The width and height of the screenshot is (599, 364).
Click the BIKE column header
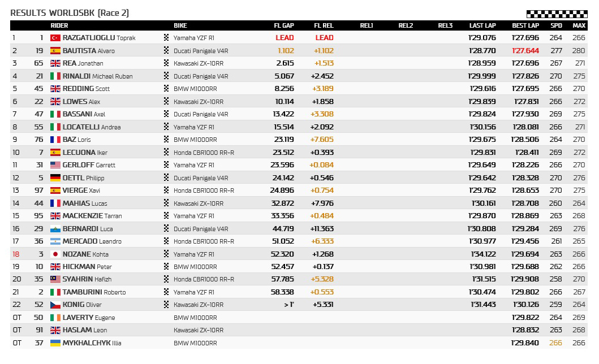(x=180, y=25)
